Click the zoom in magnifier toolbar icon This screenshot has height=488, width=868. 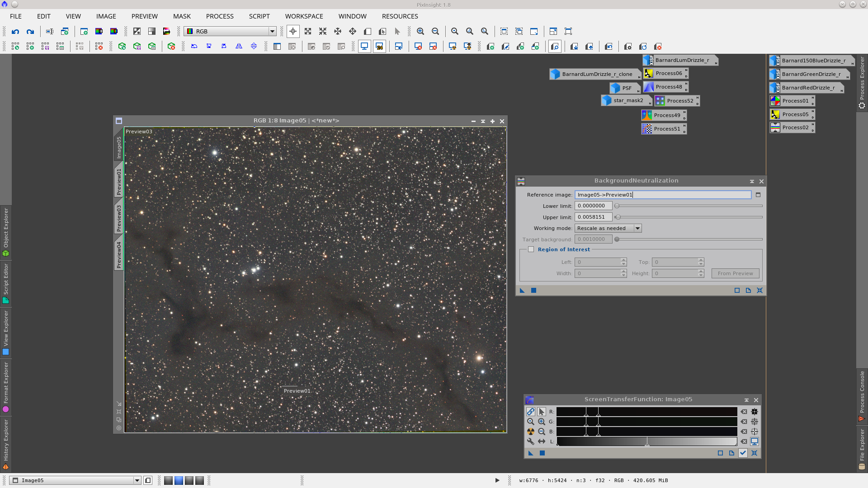[x=420, y=31]
